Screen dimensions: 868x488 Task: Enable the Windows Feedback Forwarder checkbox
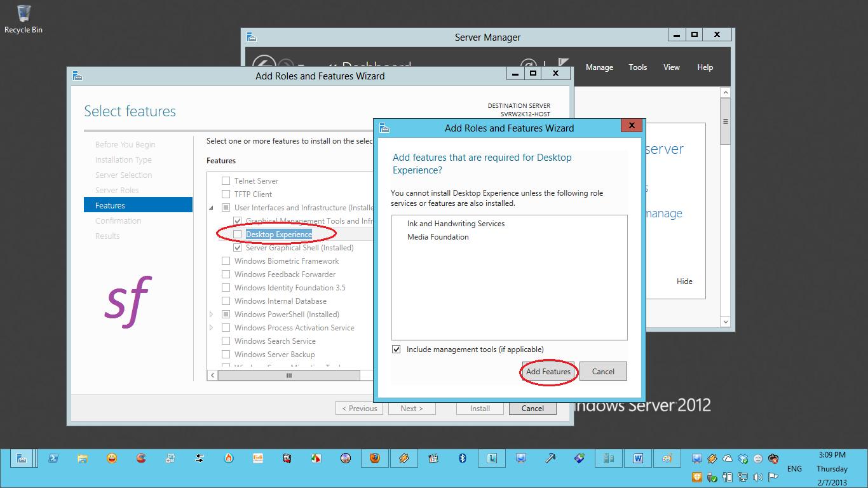pyautogui.click(x=226, y=274)
